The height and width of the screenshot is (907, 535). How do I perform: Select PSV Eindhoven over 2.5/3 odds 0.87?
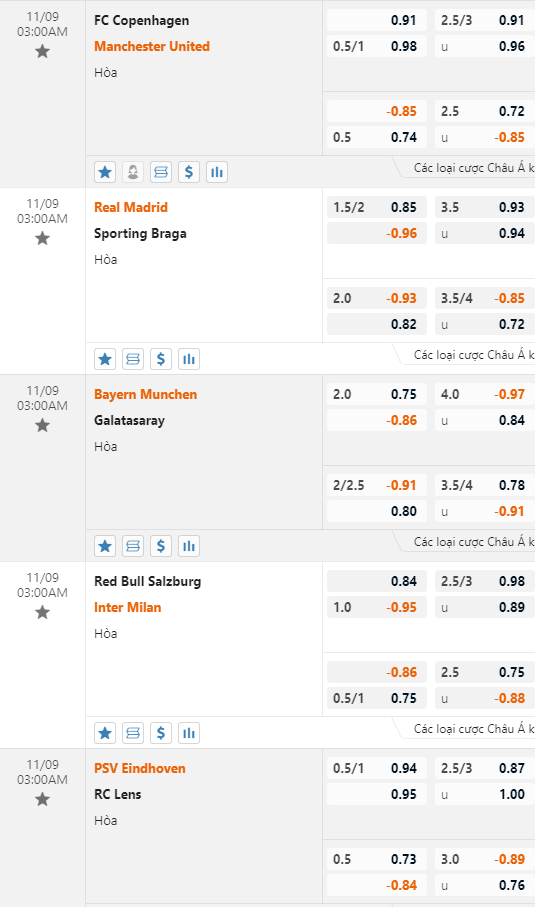[x=485, y=768]
